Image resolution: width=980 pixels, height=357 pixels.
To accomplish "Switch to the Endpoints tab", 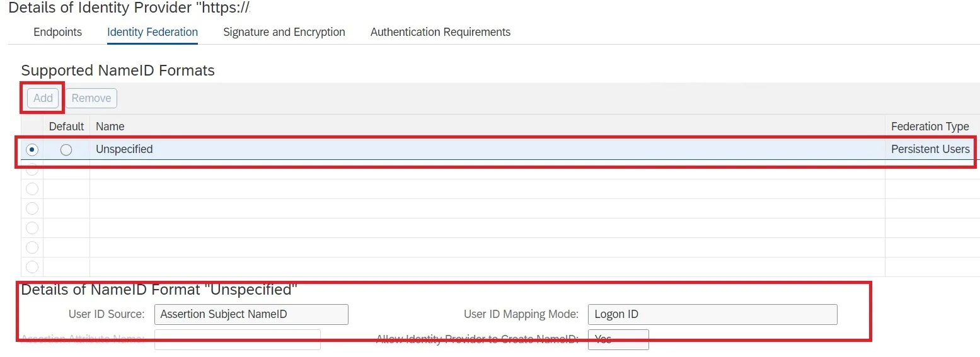I will coord(57,32).
